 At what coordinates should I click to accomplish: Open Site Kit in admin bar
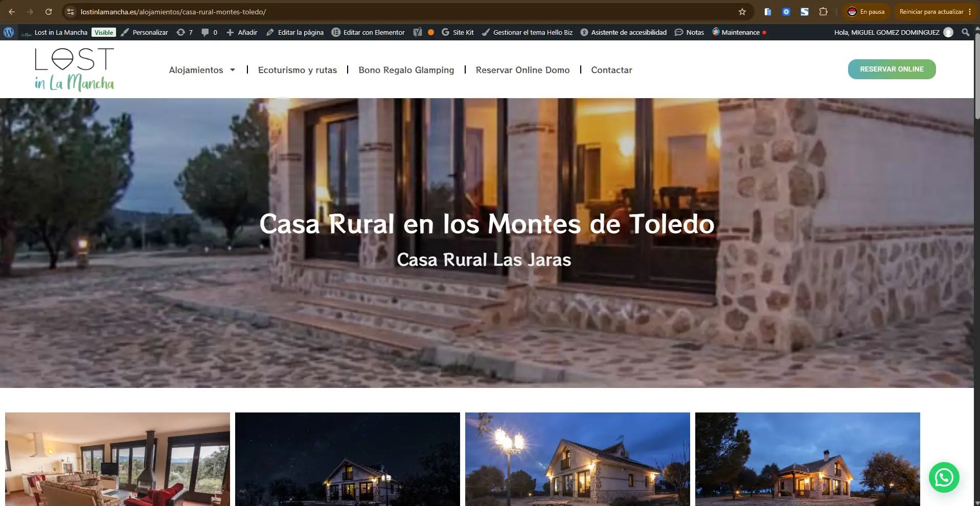click(458, 32)
